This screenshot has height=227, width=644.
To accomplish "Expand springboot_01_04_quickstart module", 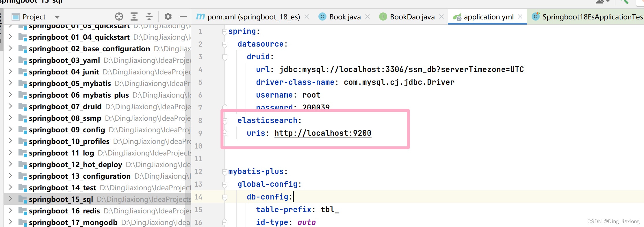I will point(10,36).
